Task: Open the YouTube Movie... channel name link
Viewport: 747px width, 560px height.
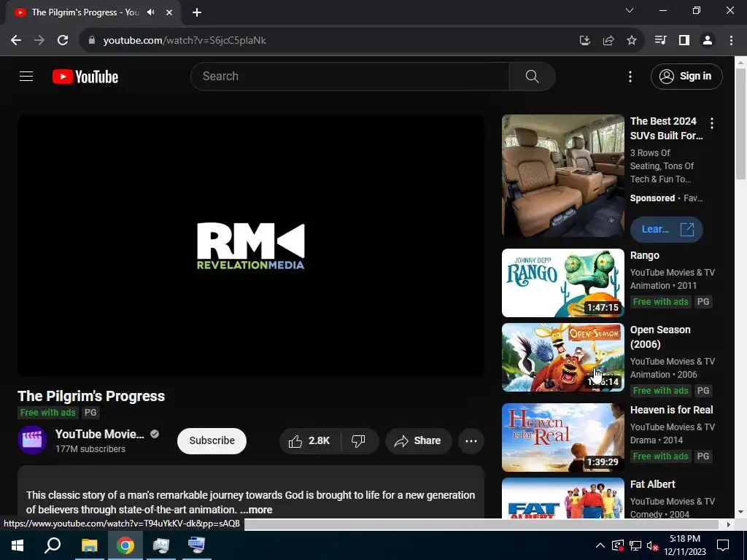Action: click(x=99, y=434)
